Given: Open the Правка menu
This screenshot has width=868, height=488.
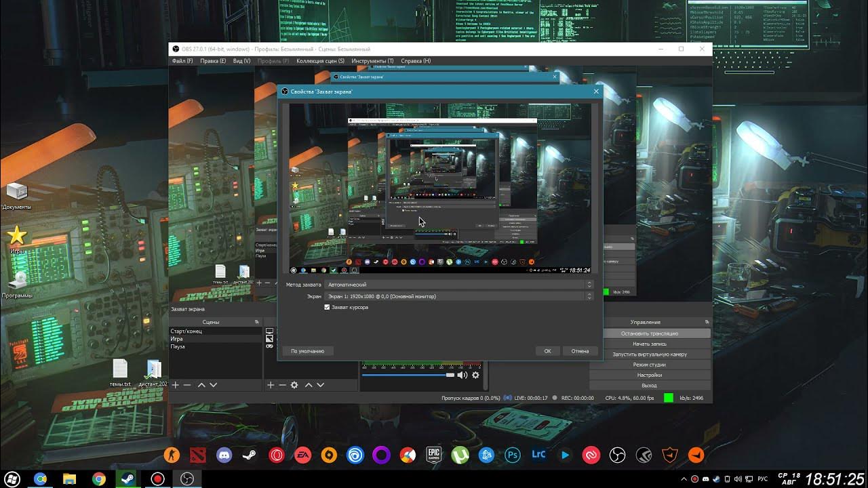Looking at the screenshot, I should 213,61.
